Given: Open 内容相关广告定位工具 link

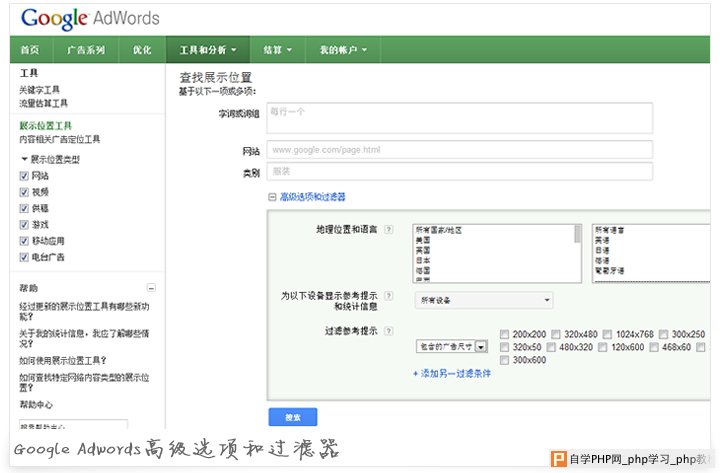Looking at the screenshot, I should [59, 139].
